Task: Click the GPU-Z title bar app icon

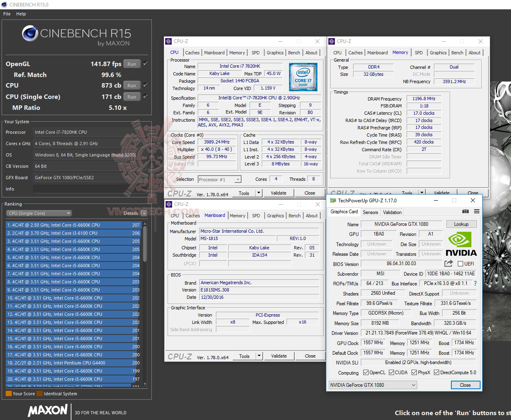Action: click(333, 200)
